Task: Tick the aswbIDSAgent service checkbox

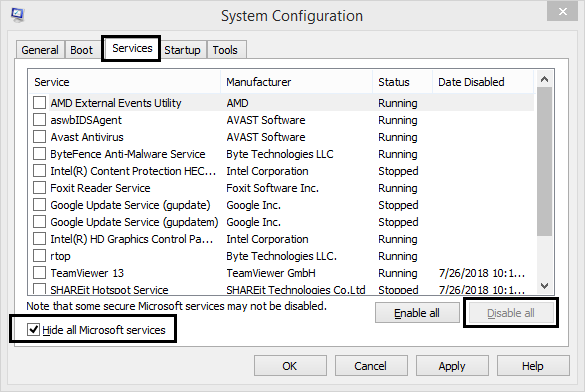Action: 40,120
